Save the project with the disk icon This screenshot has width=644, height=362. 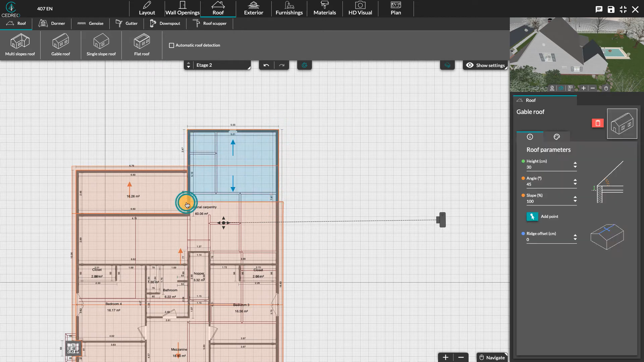pos(611,9)
